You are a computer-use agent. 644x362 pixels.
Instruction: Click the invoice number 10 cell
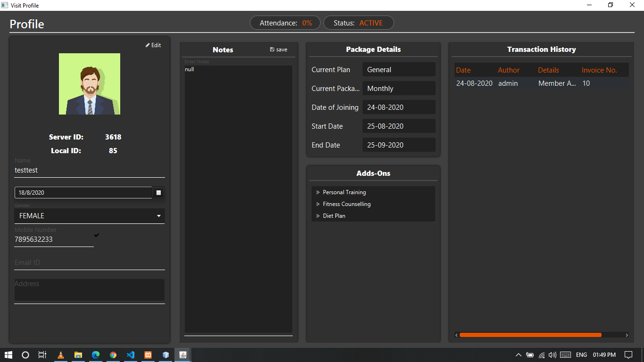[x=604, y=83]
